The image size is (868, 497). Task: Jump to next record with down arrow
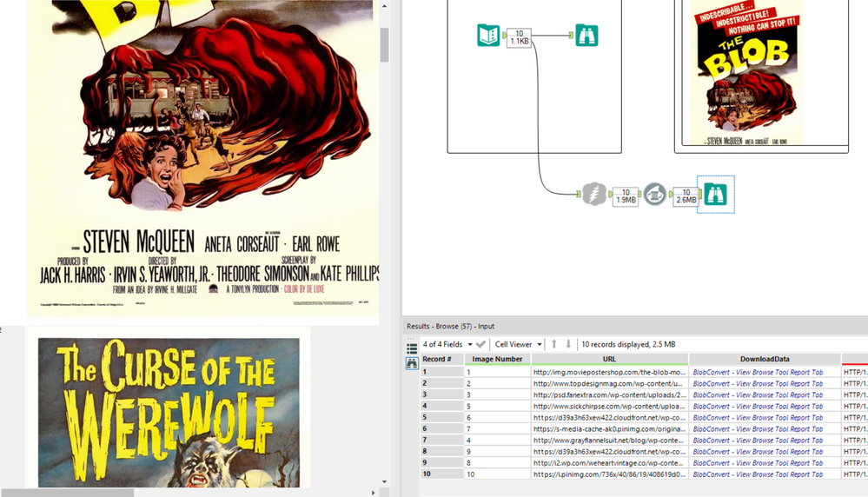click(568, 344)
